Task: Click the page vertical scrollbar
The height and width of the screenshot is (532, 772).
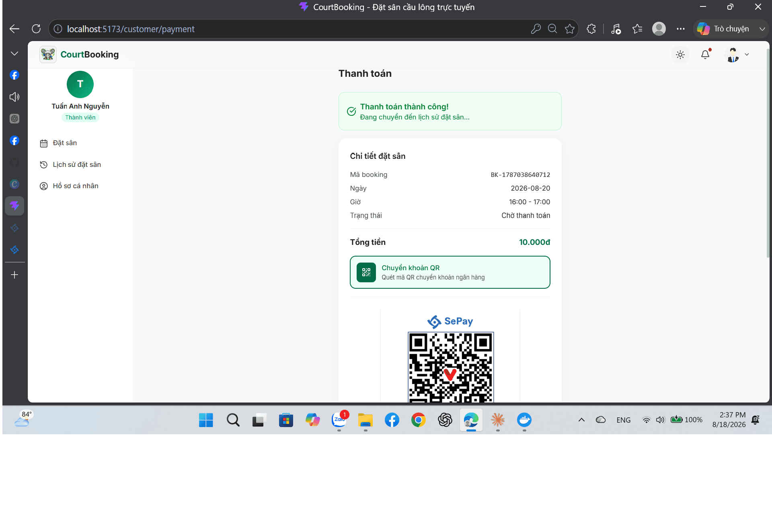Action: point(767,153)
